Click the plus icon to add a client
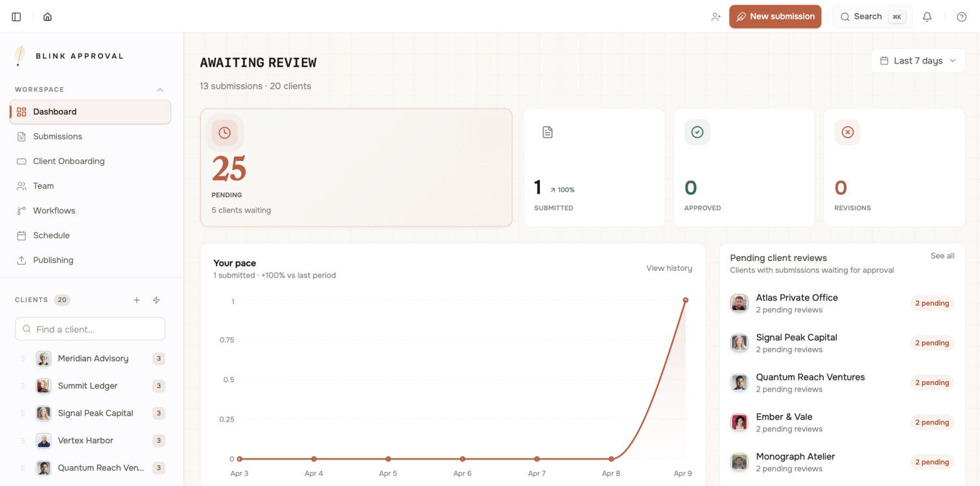980x486 pixels. click(137, 300)
